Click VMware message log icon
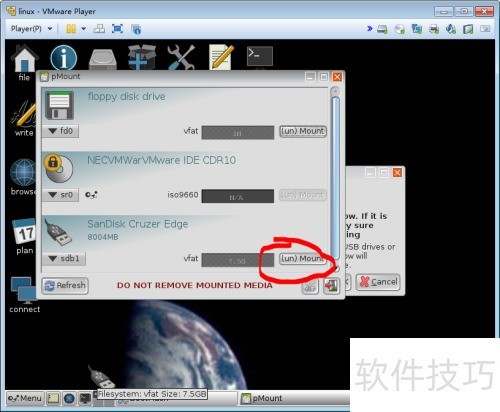Image resolution: width=500 pixels, height=412 pixels. [485, 29]
